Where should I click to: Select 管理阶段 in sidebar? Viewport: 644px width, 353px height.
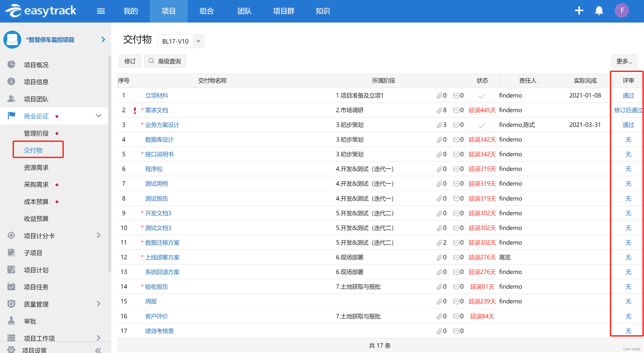[36, 133]
